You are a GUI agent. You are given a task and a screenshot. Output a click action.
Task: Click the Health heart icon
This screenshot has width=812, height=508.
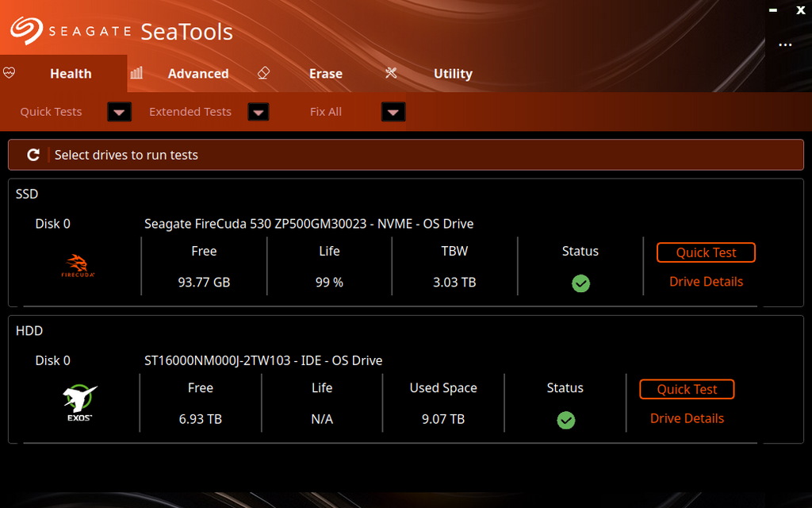9,72
